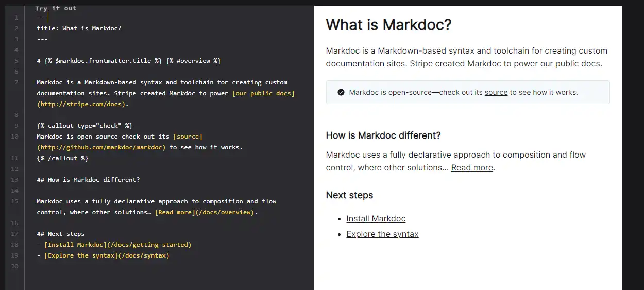
Task: Click the '$markdoc.frontmatter.title' editor line
Action: (x=129, y=61)
